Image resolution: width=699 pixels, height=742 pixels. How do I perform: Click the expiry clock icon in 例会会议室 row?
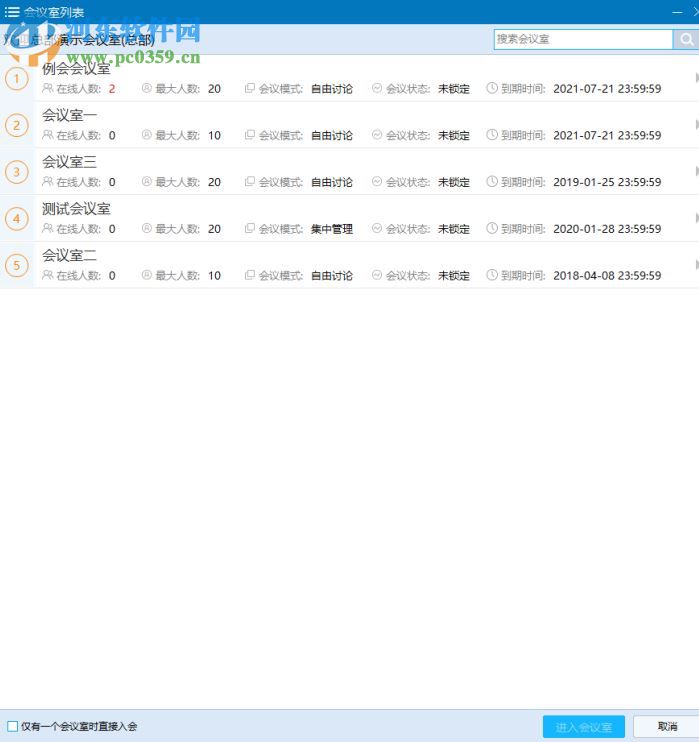coord(492,88)
